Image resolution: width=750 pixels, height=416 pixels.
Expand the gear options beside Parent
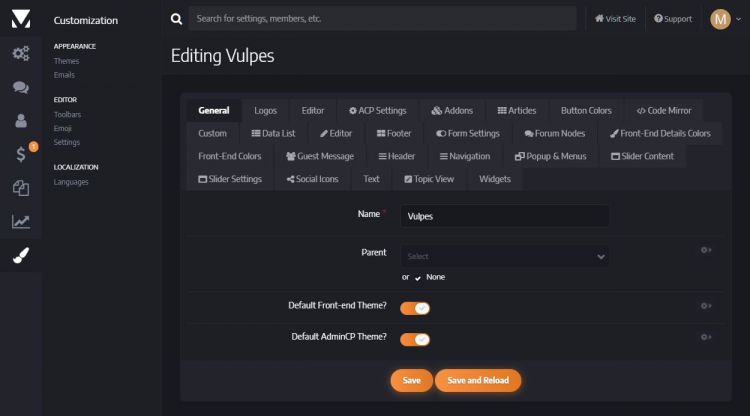(x=706, y=250)
